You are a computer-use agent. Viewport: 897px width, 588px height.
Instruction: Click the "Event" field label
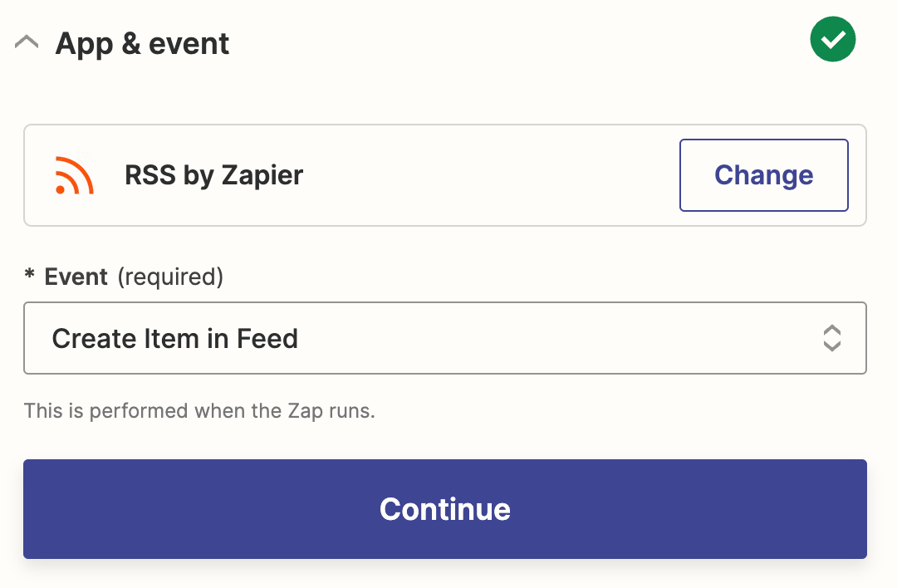point(76,277)
